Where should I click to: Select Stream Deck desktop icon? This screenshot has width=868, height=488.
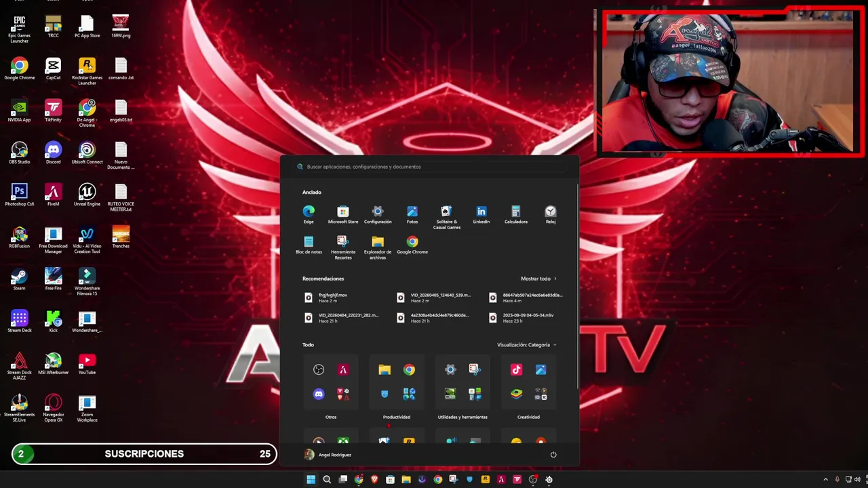point(19,321)
